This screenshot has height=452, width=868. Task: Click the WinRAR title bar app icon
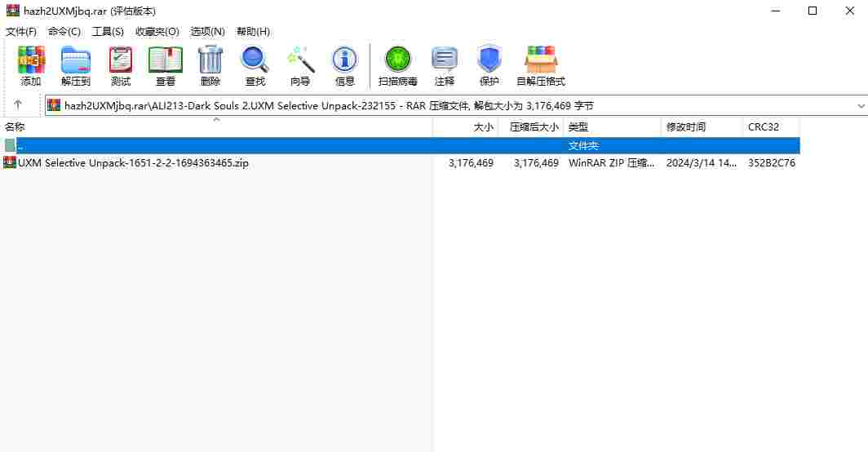pyautogui.click(x=12, y=11)
